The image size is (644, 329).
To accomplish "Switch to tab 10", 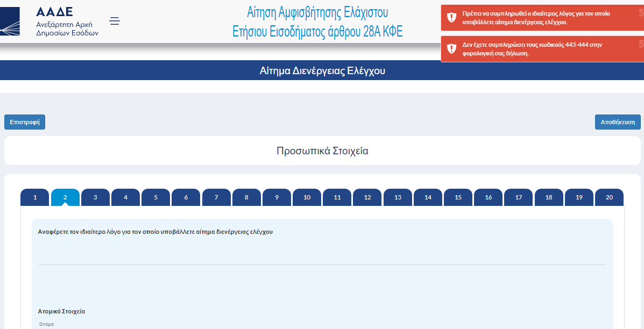I will (x=307, y=197).
